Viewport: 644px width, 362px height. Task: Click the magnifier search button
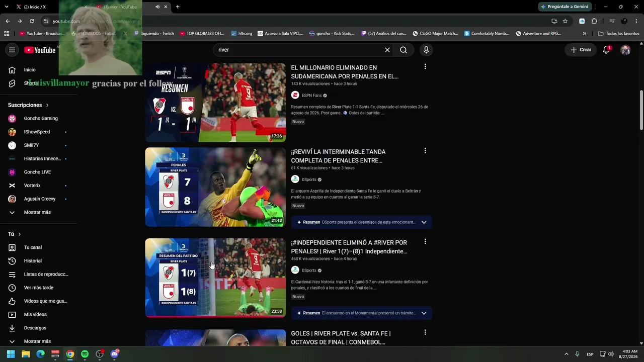tap(404, 50)
